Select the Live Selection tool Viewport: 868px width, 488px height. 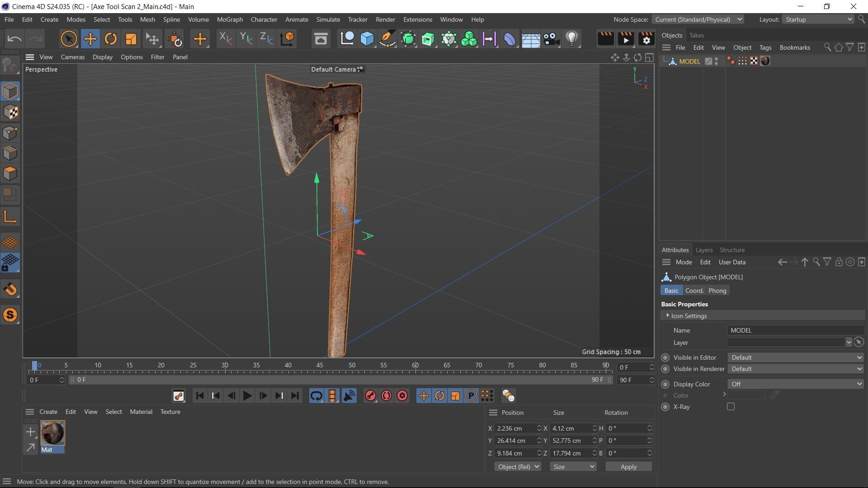tap(69, 39)
